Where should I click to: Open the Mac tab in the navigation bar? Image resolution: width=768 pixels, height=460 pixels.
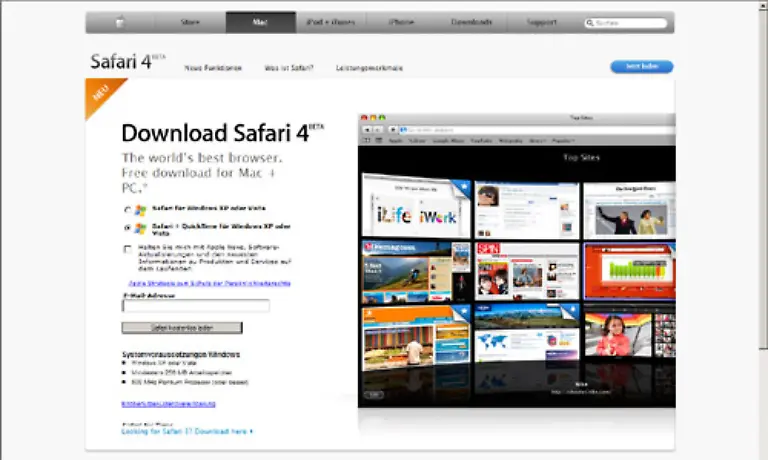(x=261, y=22)
